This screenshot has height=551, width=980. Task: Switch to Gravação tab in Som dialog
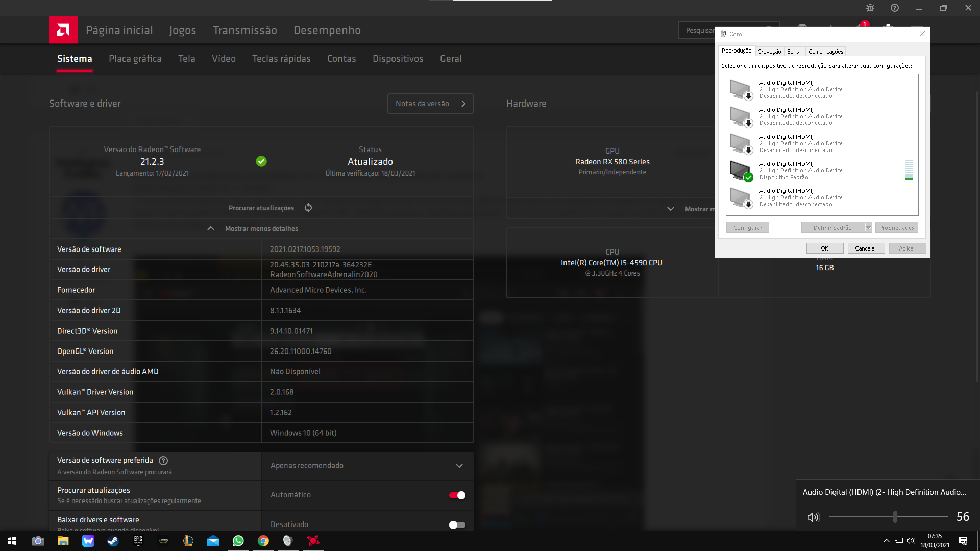point(769,52)
